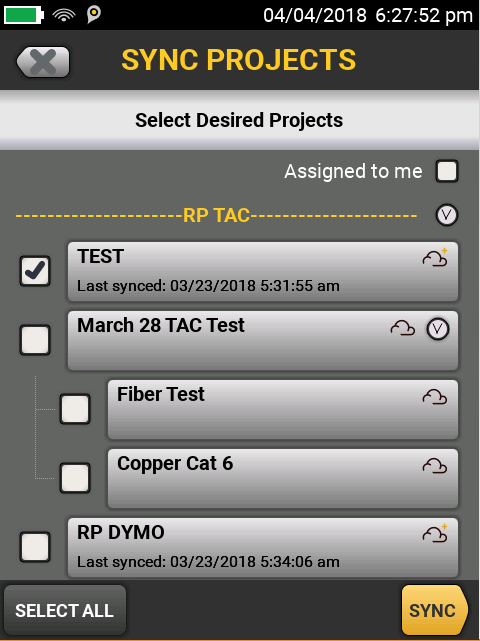Viewport: 480px width, 641px height.
Task: Tap the Wi-Fi signal icon
Action: click(x=64, y=15)
